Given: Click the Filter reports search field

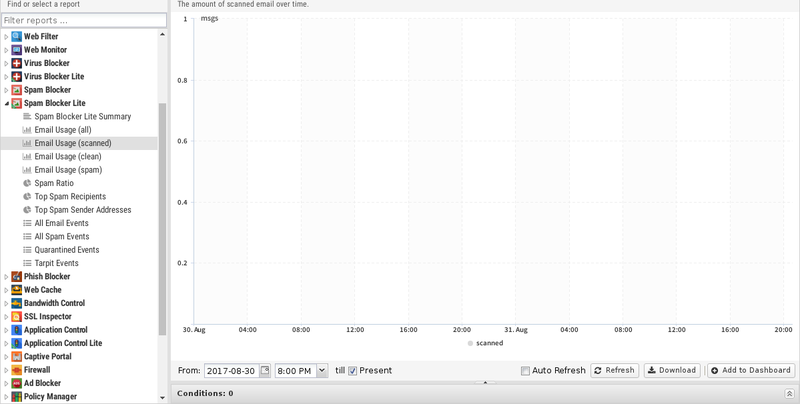Looking at the screenshot, I should (x=84, y=20).
